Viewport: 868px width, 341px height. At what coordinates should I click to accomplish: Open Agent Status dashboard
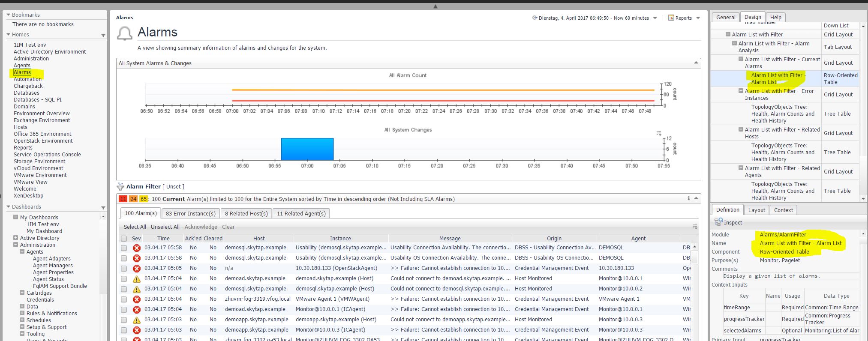coord(48,279)
